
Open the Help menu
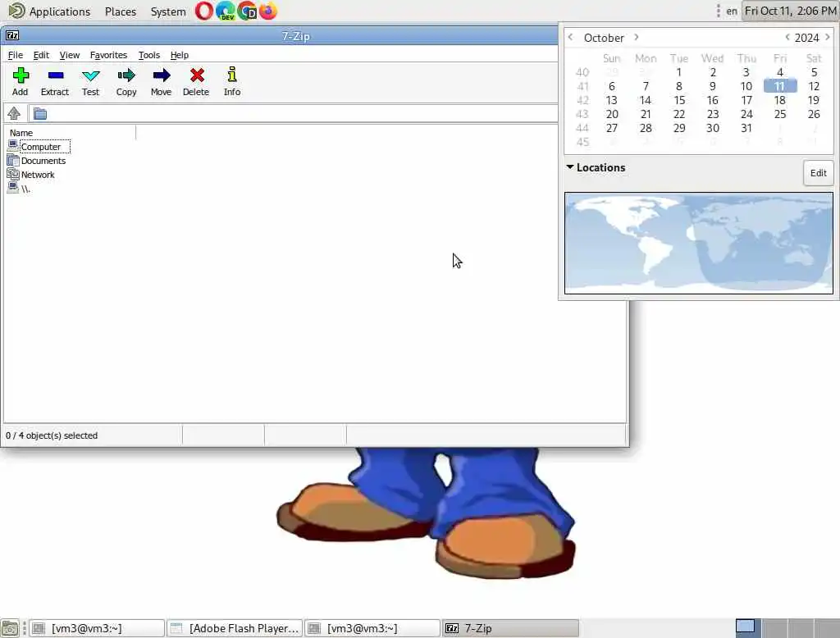coord(180,55)
